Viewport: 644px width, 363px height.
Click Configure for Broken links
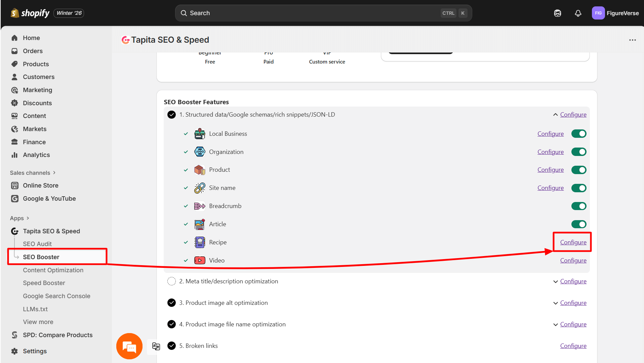[573, 346]
